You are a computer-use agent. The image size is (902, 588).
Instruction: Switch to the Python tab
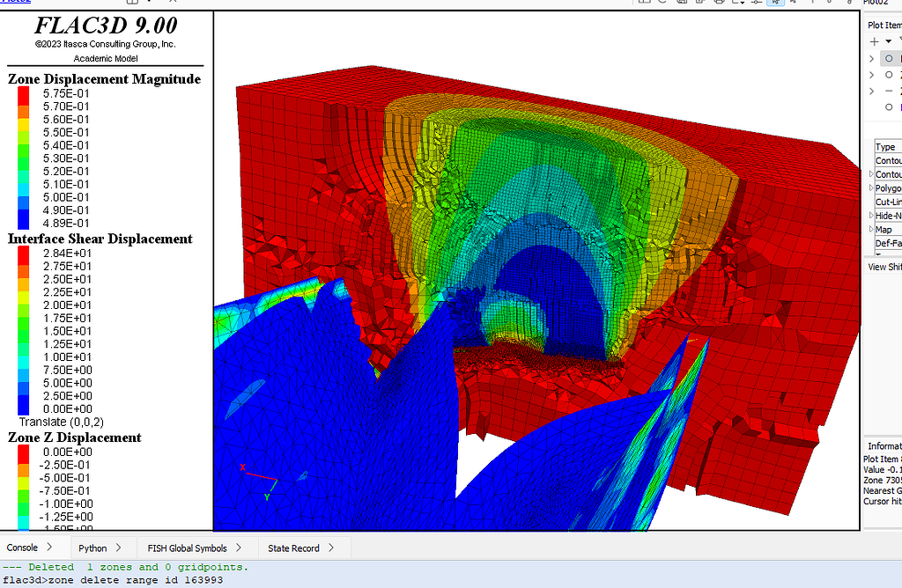coord(92,547)
